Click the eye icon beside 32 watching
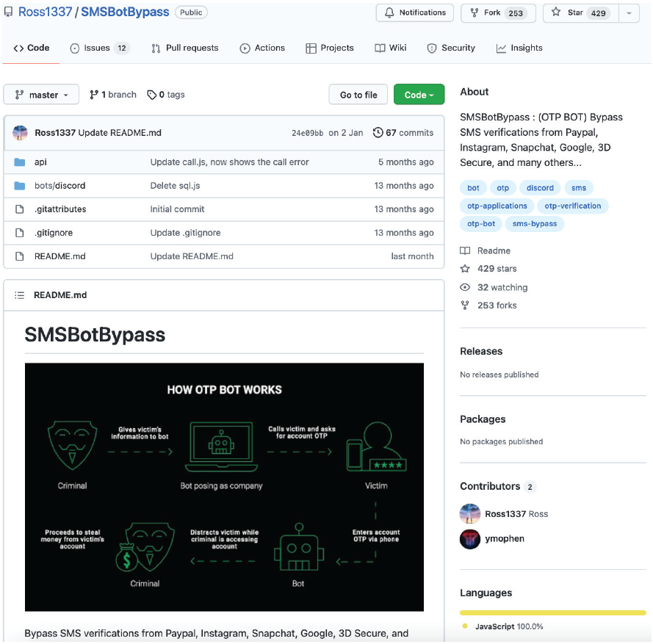653x644 pixels. click(465, 287)
